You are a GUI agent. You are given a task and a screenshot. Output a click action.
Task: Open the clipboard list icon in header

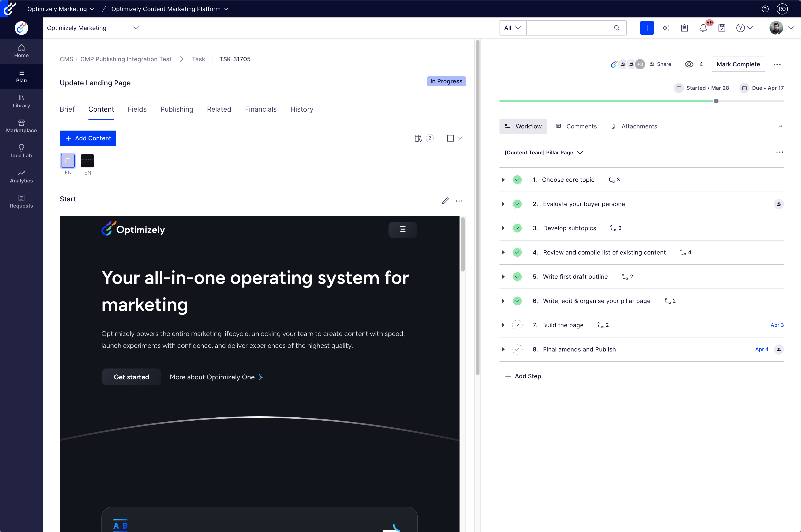684,28
